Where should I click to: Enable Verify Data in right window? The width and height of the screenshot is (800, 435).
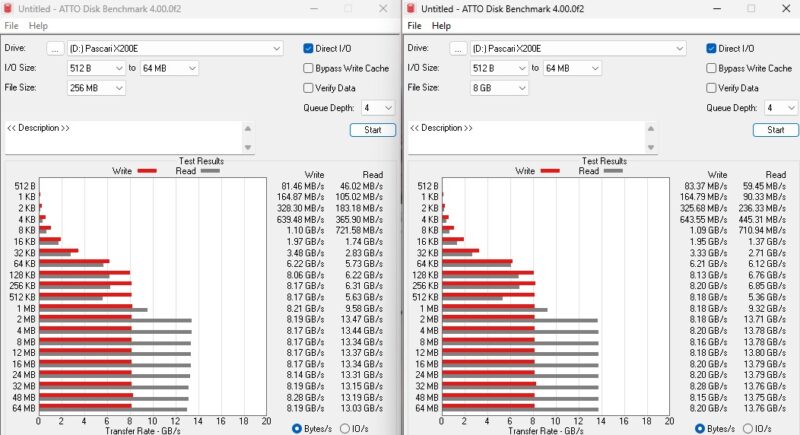(711, 88)
